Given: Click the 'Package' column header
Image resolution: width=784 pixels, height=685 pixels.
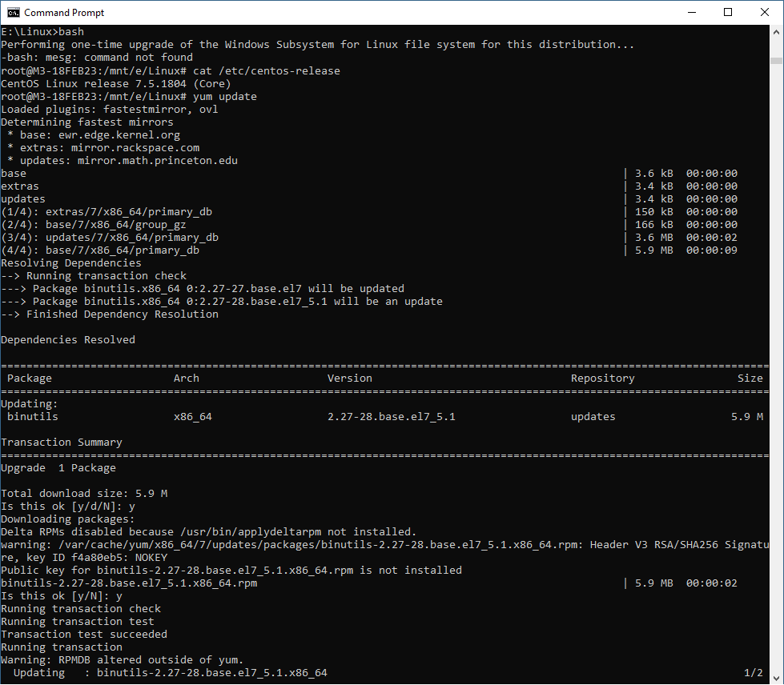Looking at the screenshot, I should click(30, 379).
